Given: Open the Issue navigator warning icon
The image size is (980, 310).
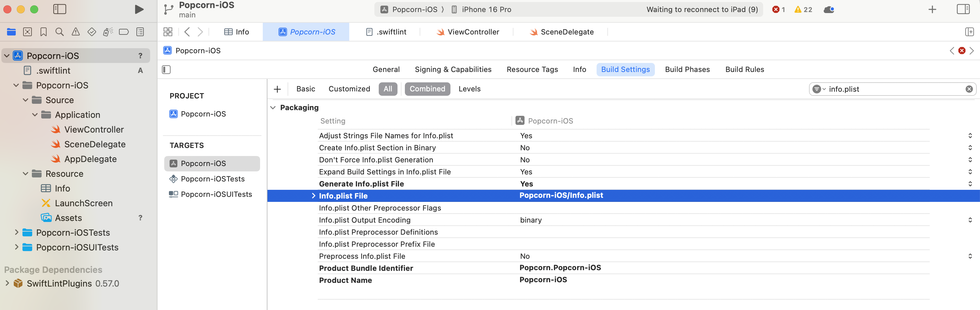Looking at the screenshot, I should click(x=76, y=32).
